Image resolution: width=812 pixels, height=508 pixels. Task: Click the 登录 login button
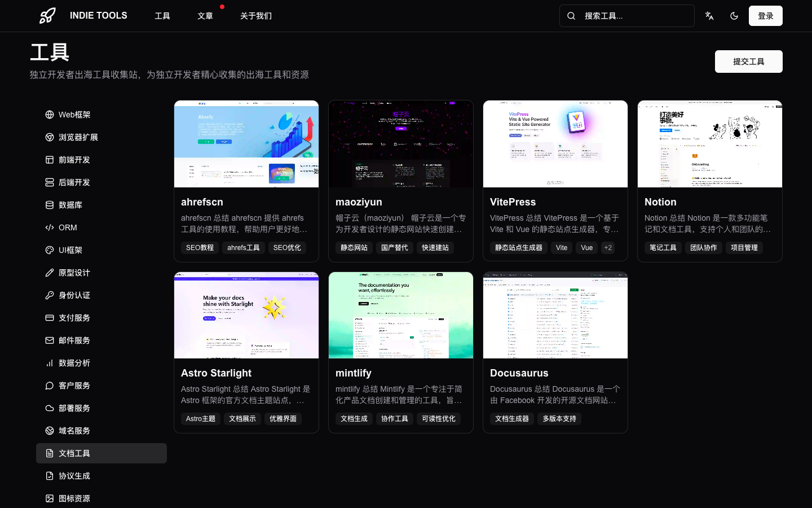pyautogui.click(x=766, y=16)
